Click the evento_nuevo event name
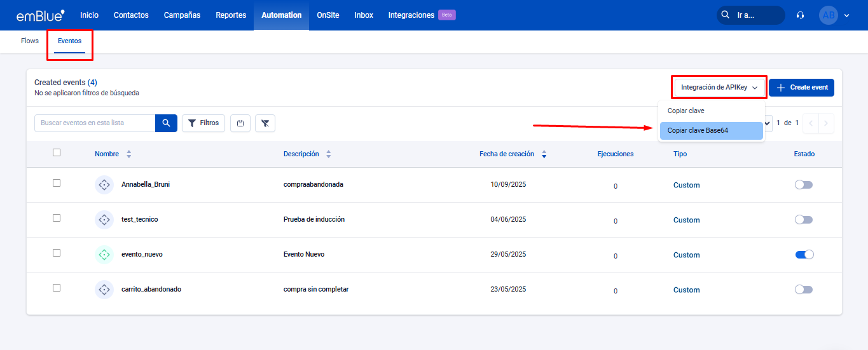Image resolution: width=868 pixels, height=350 pixels. click(142, 255)
